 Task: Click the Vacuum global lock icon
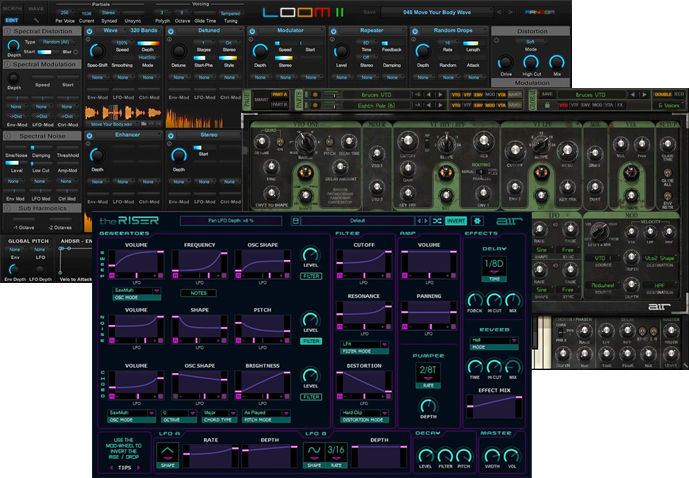coord(547,105)
